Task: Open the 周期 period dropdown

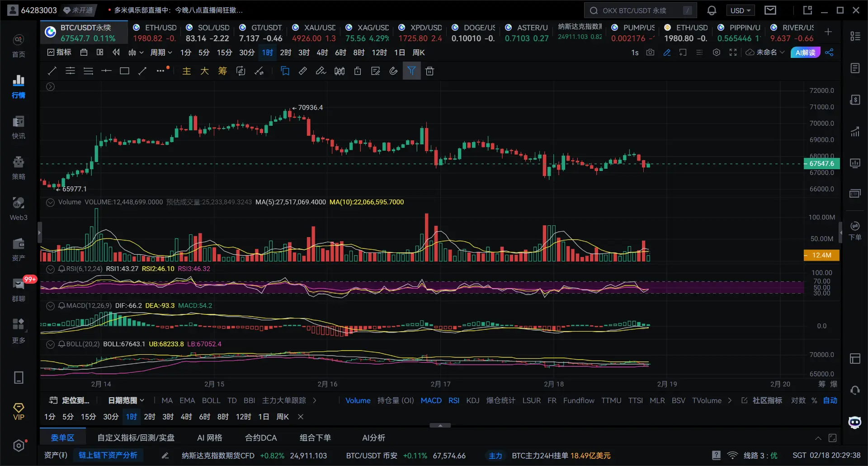Action: pos(161,52)
